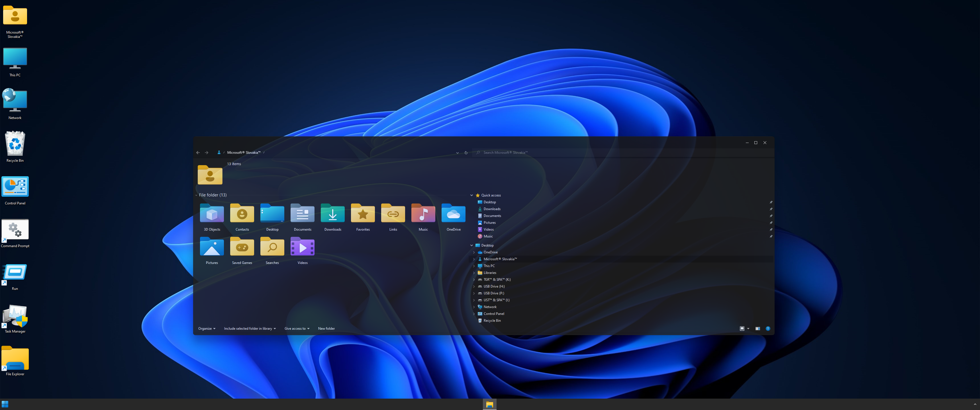This screenshot has width=980, height=410.
Task: Open the Give access to menu
Action: click(297, 329)
